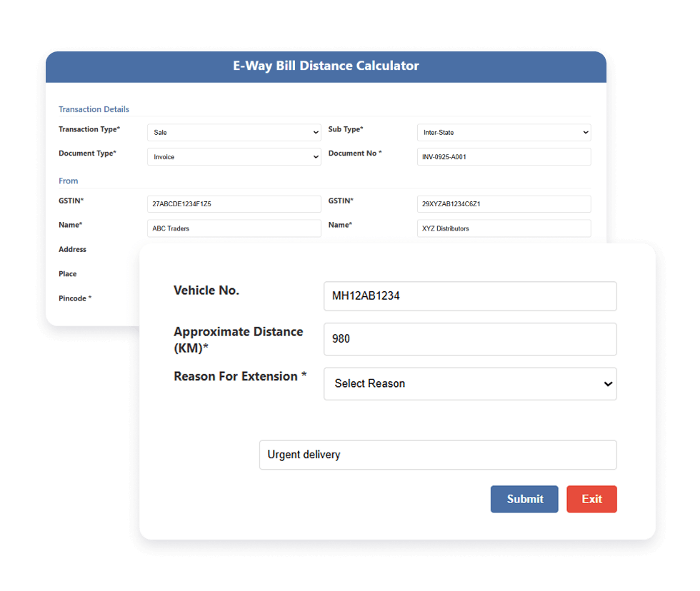
Task: Select the GSTIN field with 27ABCDE1234F1Z5
Action: click(234, 204)
